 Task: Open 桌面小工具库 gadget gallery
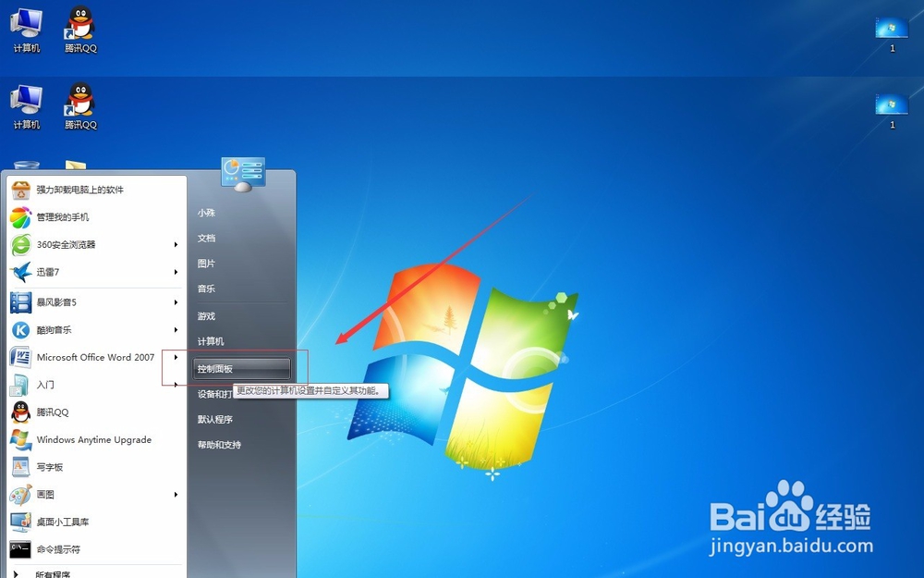94,522
